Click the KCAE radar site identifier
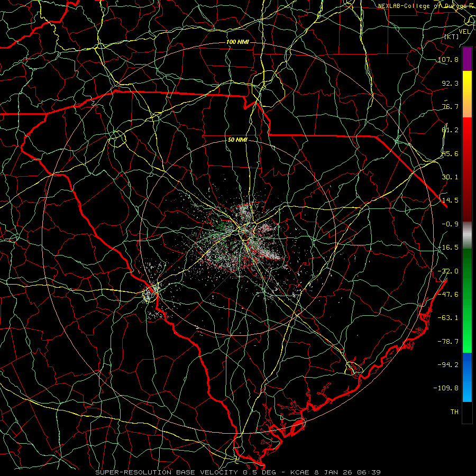This screenshot has height=476, width=476. (300, 472)
